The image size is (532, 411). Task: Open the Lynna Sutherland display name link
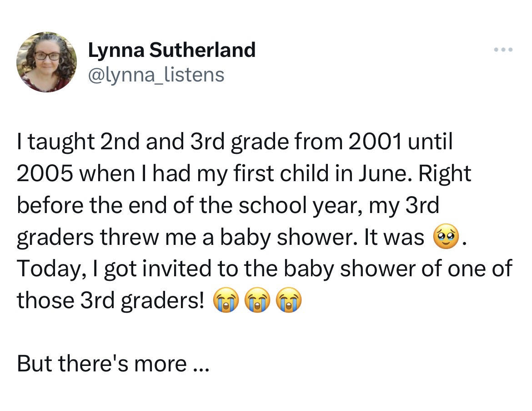pos(171,50)
